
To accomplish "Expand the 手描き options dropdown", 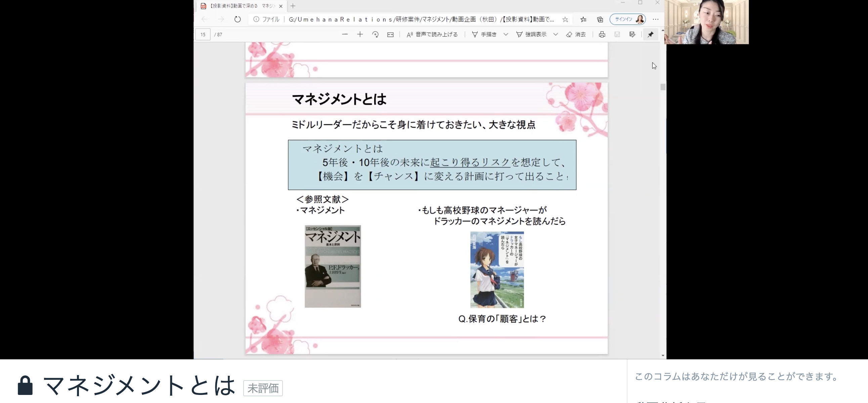I will (506, 34).
